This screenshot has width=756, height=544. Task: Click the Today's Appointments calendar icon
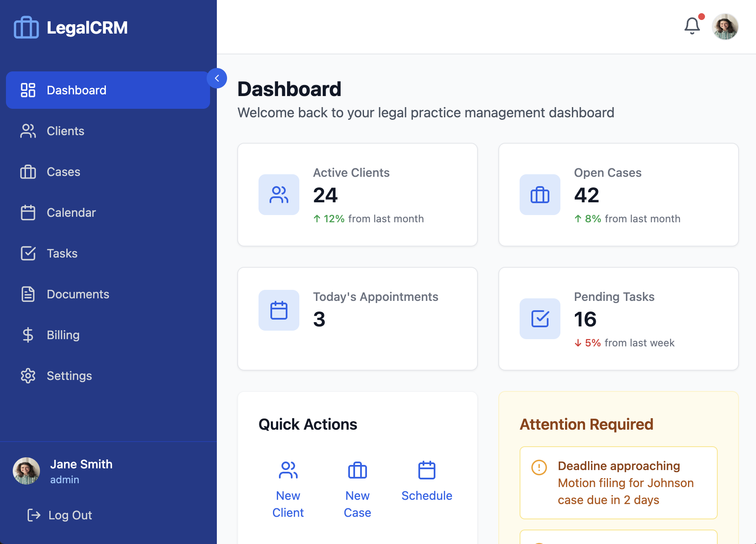click(x=279, y=310)
